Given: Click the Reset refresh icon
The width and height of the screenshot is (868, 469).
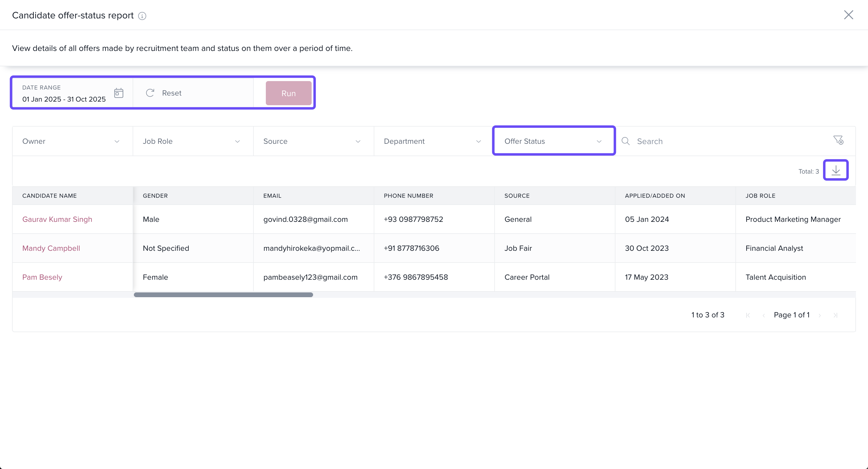Looking at the screenshot, I should 150,93.
